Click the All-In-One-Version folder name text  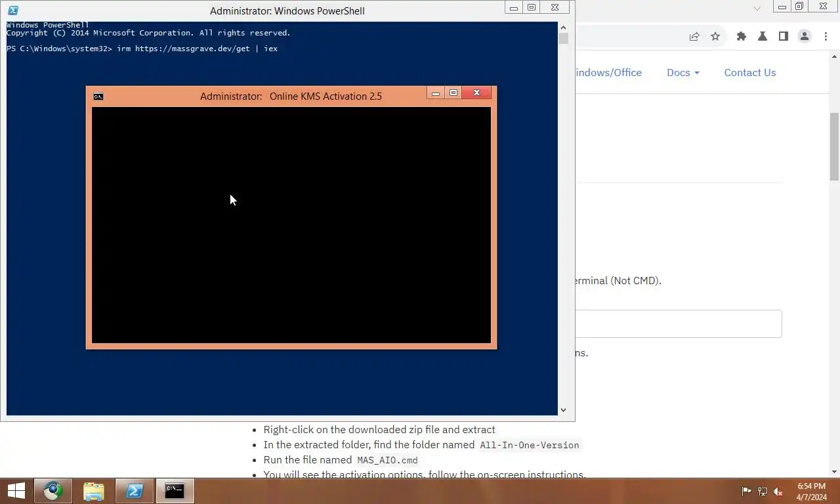[x=530, y=445]
